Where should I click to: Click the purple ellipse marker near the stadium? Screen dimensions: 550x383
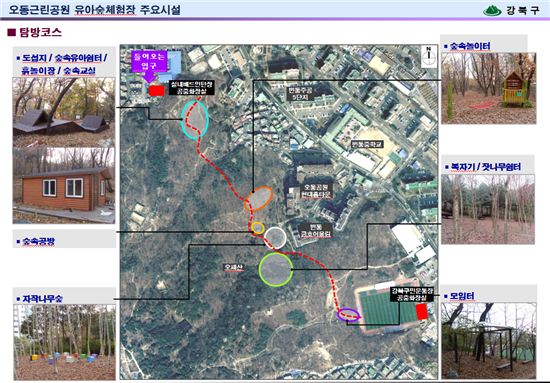coord(348,315)
